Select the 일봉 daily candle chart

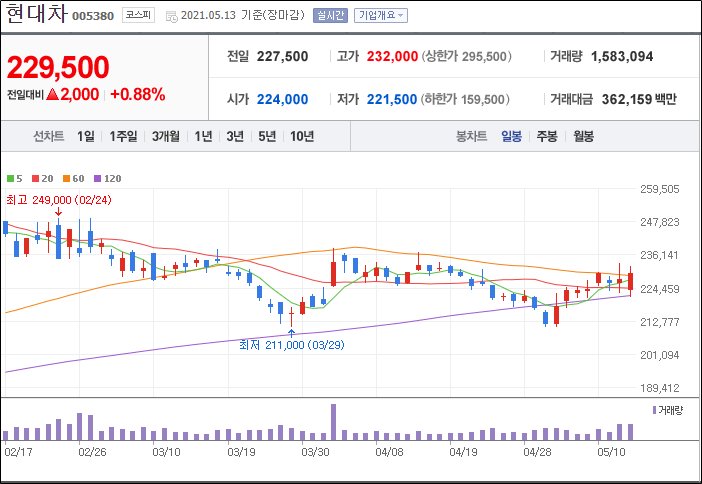coord(511,136)
